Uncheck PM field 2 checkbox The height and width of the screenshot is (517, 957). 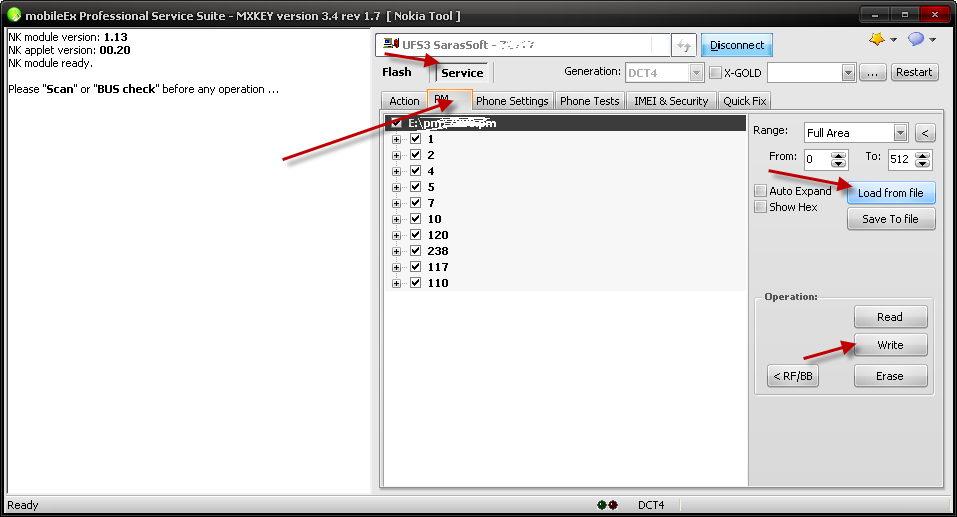pos(416,155)
